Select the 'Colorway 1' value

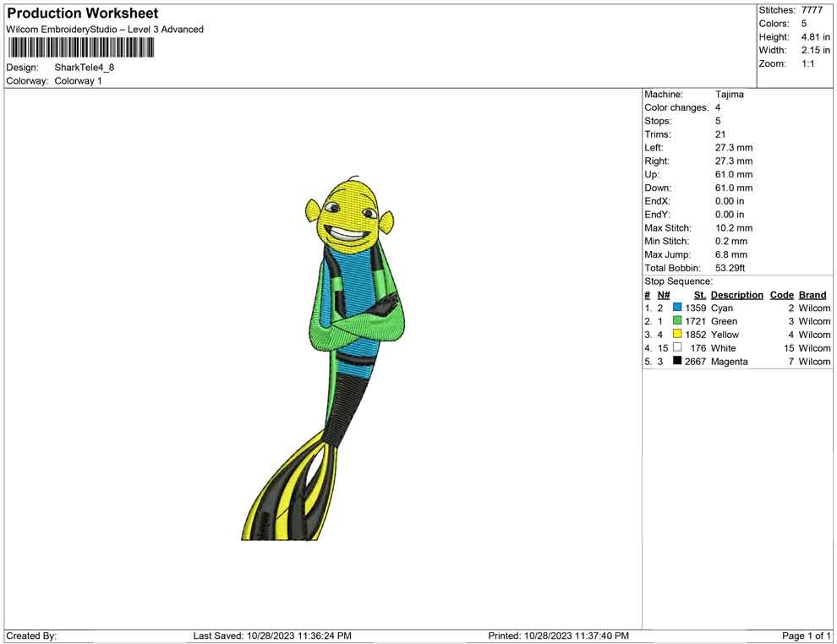(78, 81)
